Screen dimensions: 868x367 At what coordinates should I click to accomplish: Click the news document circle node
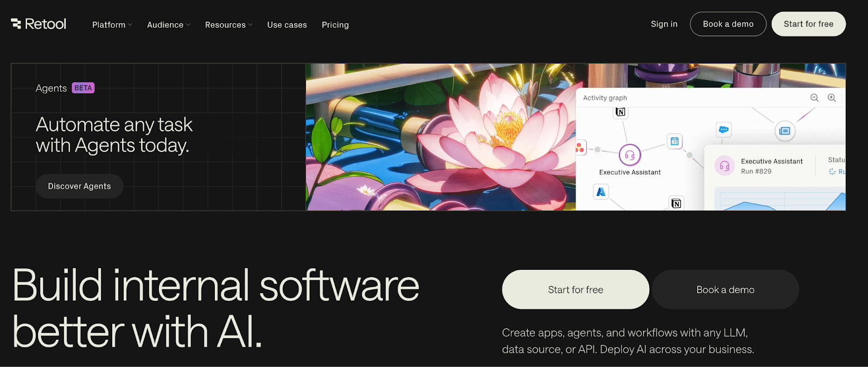point(784,131)
